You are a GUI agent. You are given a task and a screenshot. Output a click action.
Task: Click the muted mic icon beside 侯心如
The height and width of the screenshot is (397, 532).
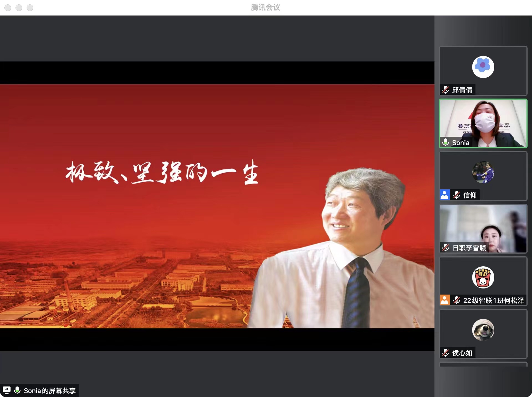(446, 353)
